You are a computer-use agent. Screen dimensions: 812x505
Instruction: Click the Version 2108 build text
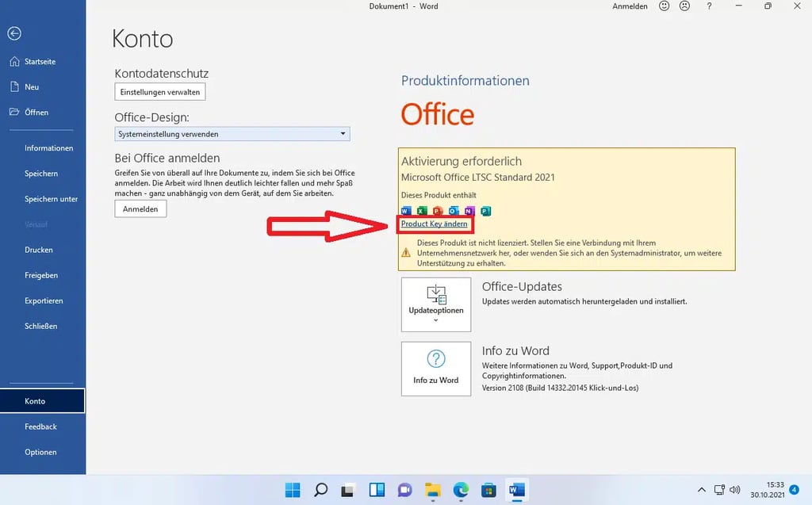point(561,388)
